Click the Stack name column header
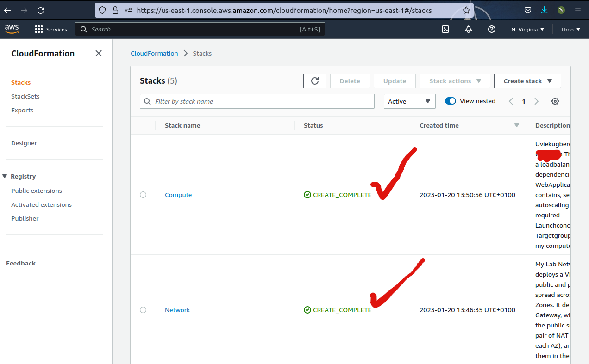 point(182,125)
